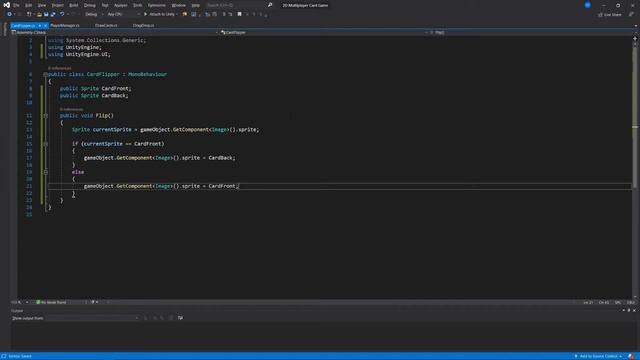Switch to the DragDrop.cs tab
Image resolution: width=640 pixels, height=360 pixels.
click(x=143, y=26)
